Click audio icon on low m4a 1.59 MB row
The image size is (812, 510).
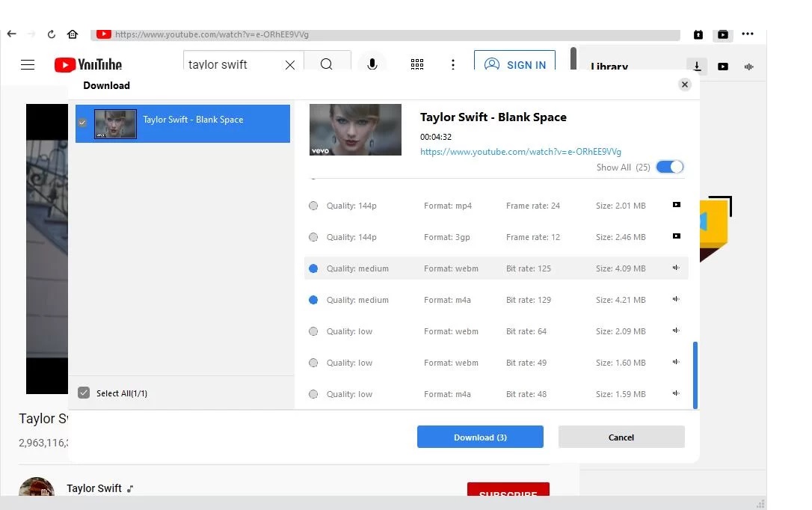(676, 393)
